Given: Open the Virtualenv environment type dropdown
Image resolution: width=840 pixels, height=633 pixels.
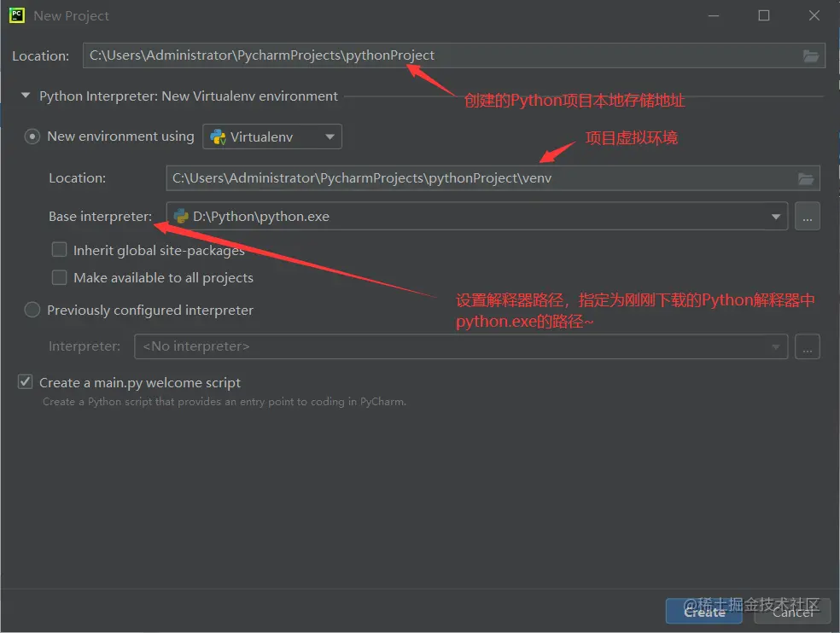Looking at the screenshot, I should pyautogui.click(x=272, y=136).
